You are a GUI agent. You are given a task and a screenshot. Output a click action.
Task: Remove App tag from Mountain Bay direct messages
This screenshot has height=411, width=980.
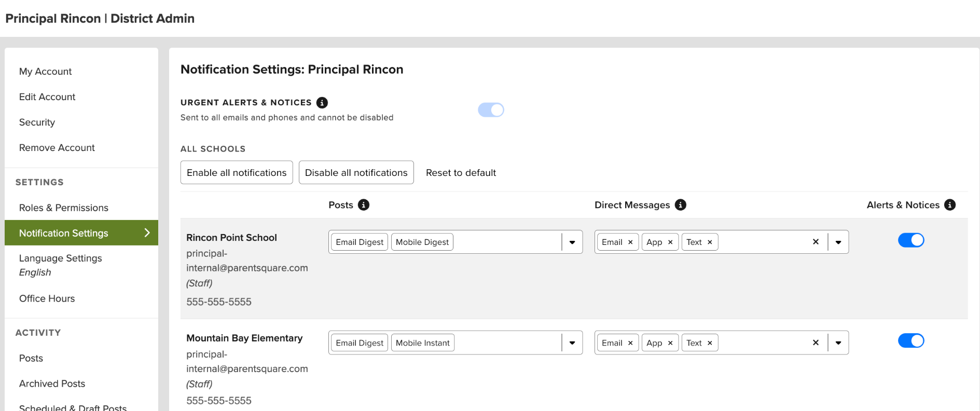click(670, 343)
